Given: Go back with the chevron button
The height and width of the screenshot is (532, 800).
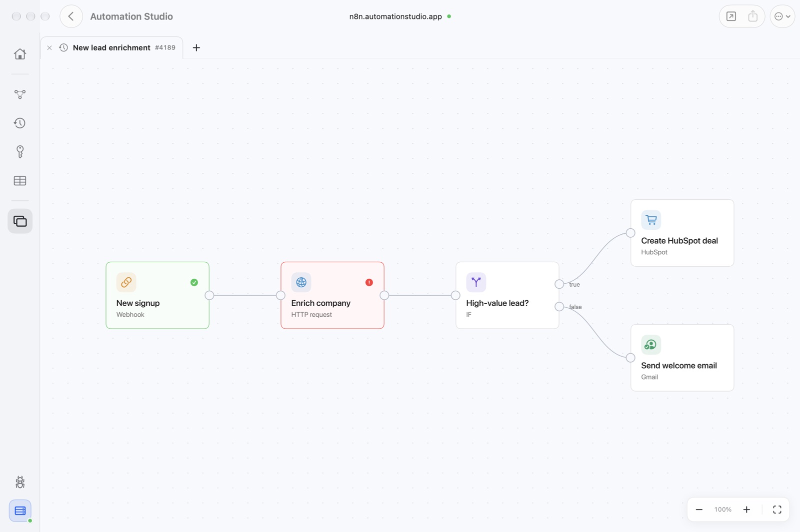Looking at the screenshot, I should tap(71, 16).
